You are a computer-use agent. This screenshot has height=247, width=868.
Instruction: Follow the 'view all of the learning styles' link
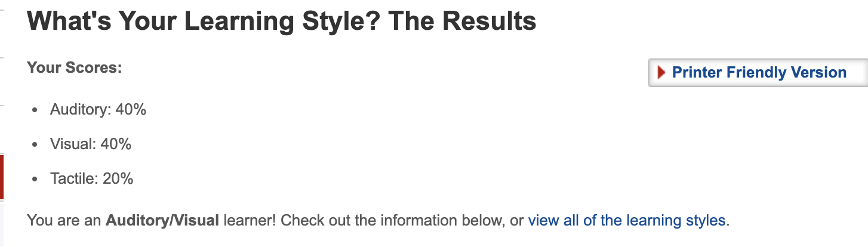pos(627,221)
